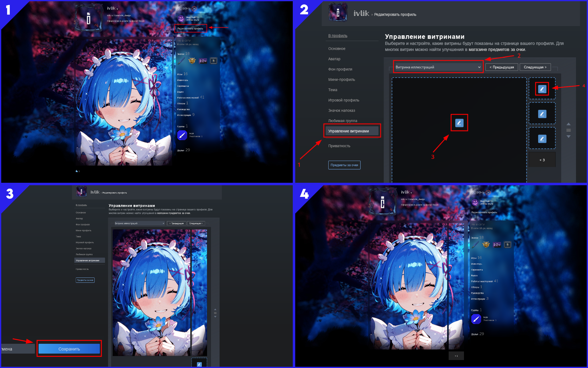In panel 1, click the ivlik avatar image
Screen dimensions: 588x368
(x=89, y=18)
